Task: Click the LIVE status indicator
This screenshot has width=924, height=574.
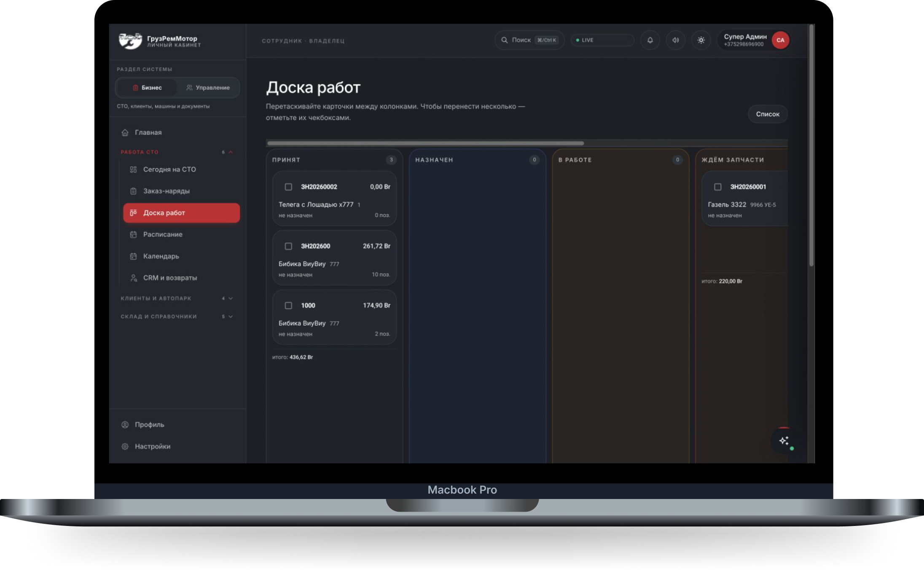Action: tap(602, 40)
